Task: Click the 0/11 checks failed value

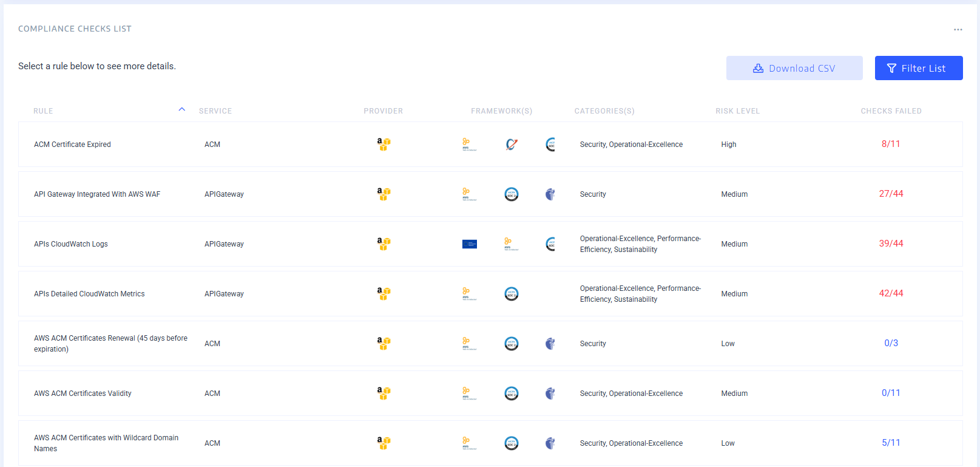Action: 891,393
